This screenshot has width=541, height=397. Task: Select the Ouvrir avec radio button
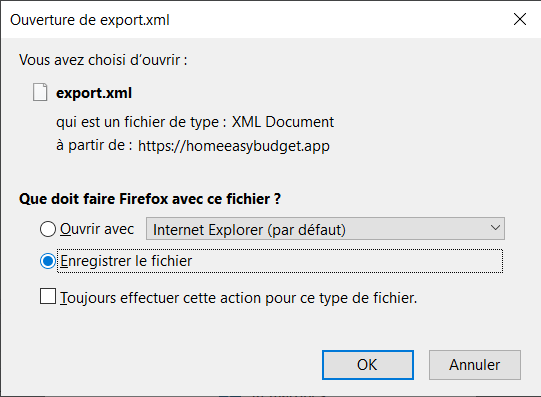coord(48,229)
